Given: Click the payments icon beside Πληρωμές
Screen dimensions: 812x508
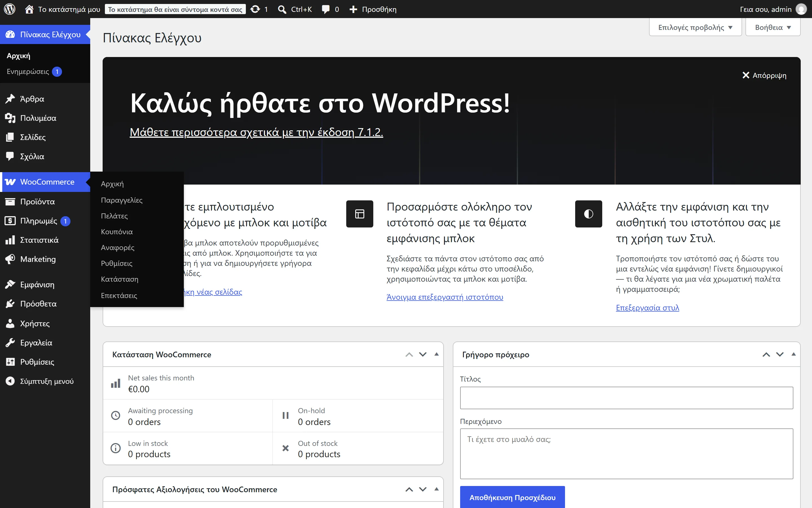Looking at the screenshot, I should [x=10, y=221].
